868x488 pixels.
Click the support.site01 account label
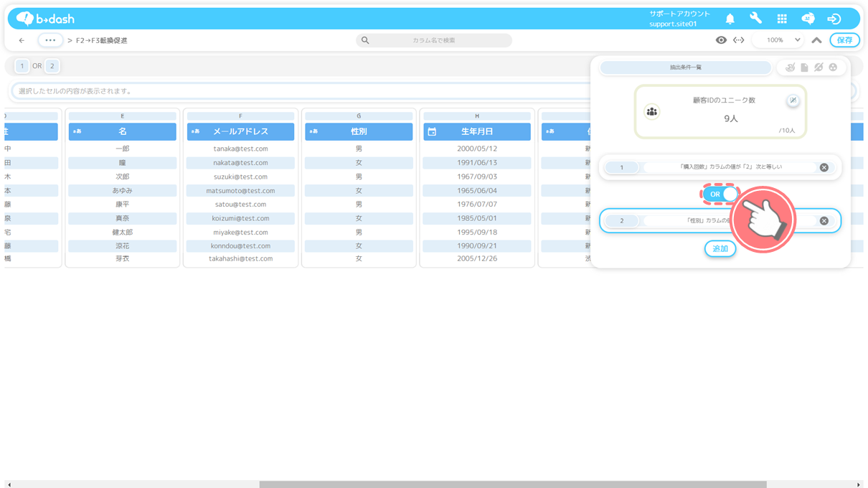673,24
